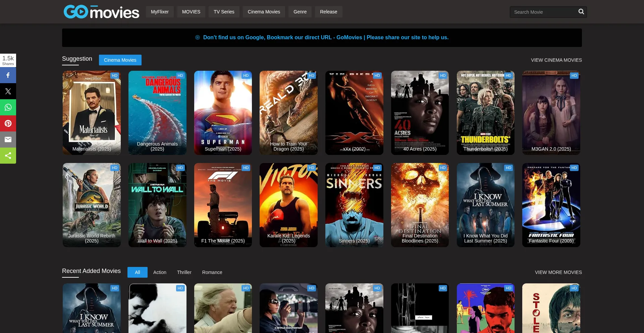The width and height of the screenshot is (644, 333).
Task: Click VIEW MORE MOVIES link
Action: (558, 272)
